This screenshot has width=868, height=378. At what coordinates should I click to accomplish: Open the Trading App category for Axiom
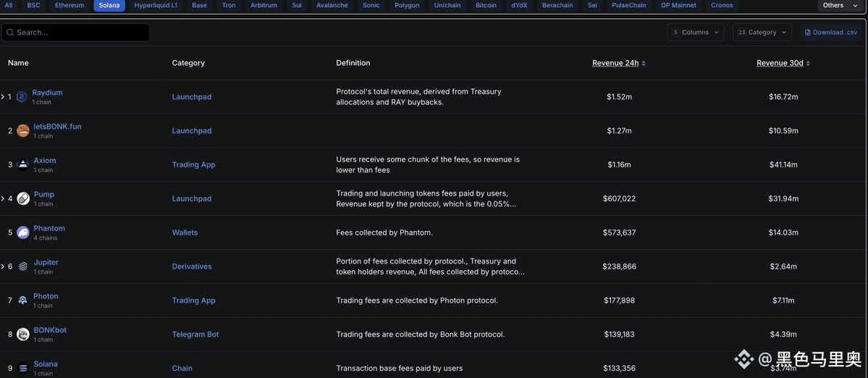pos(194,165)
